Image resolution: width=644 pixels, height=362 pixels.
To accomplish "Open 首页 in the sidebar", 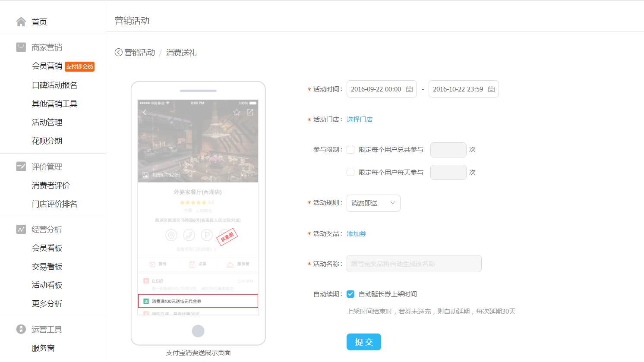I will tap(39, 22).
